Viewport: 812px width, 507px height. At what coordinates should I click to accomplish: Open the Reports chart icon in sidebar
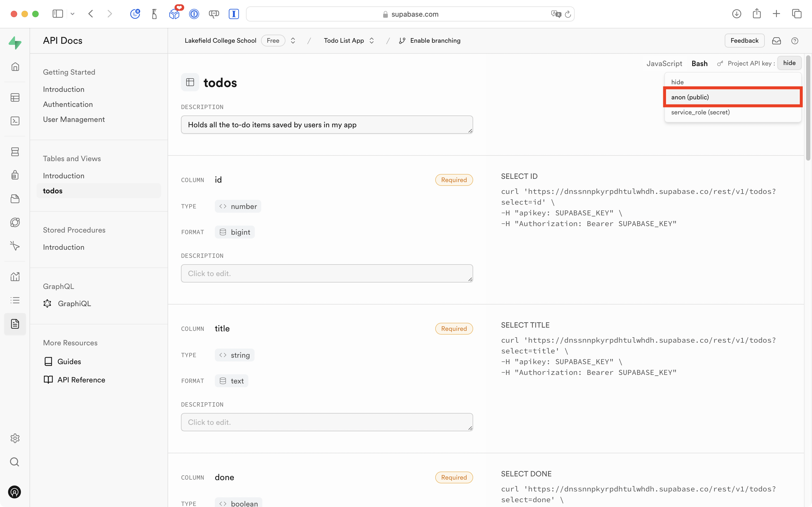tap(15, 277)
